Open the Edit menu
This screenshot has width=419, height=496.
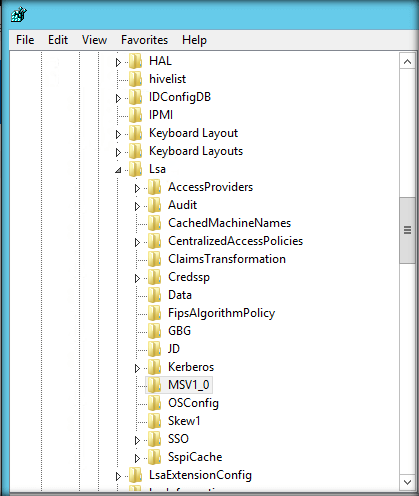58,40
